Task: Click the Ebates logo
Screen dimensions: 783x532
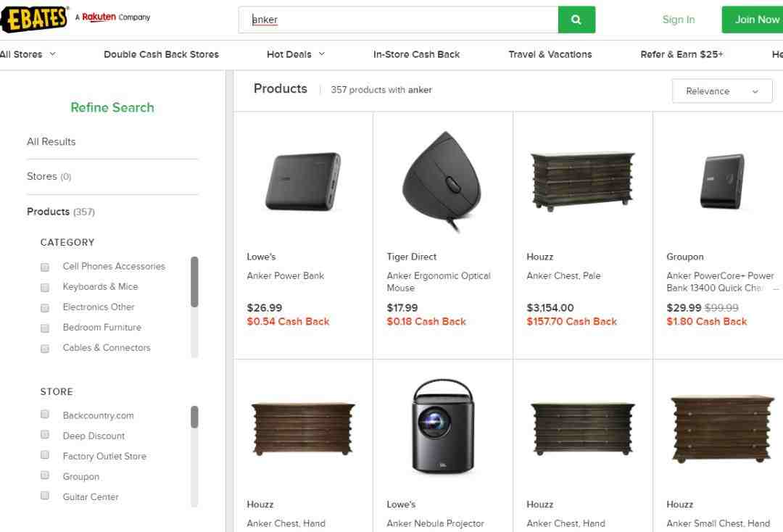Action: (x=33, y=19)
